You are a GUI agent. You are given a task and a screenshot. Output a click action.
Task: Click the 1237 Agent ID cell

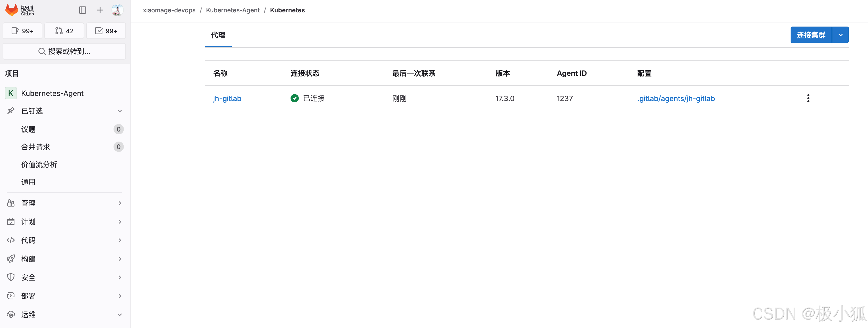pos(565,98)
